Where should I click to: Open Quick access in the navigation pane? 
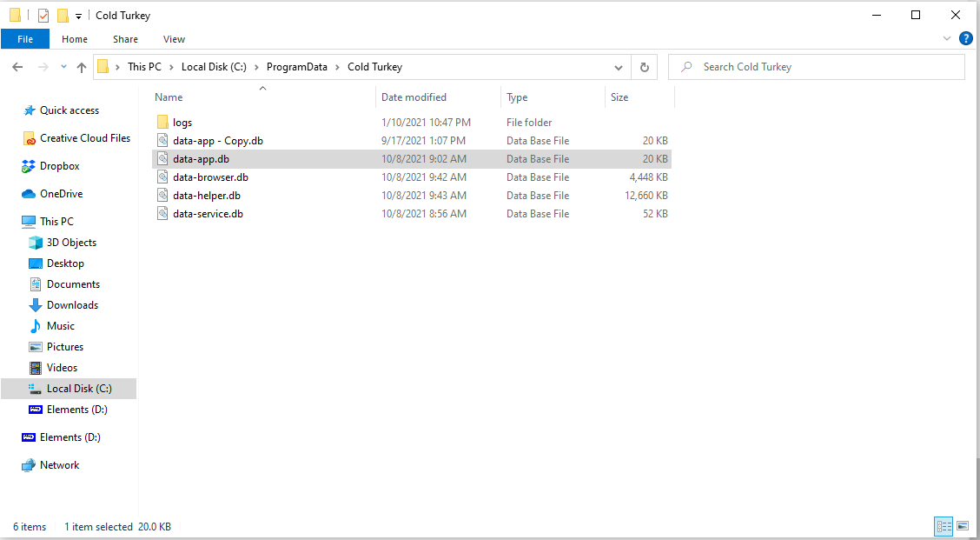[70, 110]
